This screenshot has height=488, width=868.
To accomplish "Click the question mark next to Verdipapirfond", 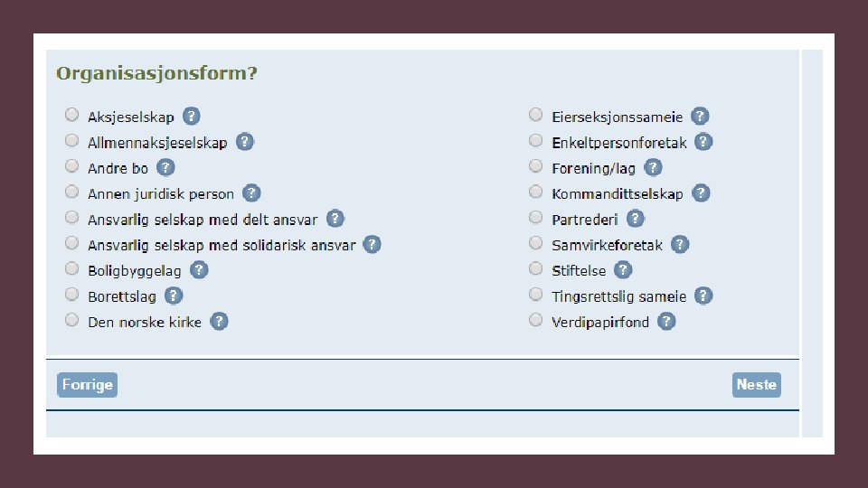I will point(666,322).
